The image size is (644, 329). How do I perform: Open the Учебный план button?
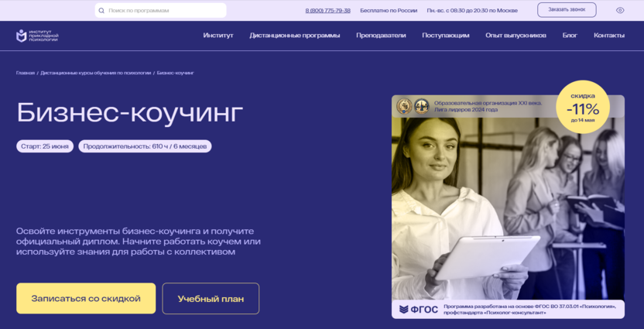pos(211,299)
